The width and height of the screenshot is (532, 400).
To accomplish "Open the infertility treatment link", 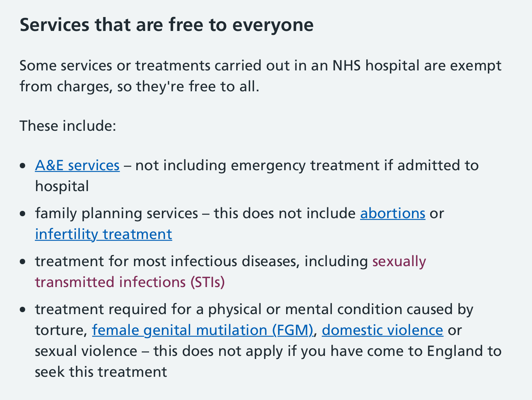I will pos(103,234).
